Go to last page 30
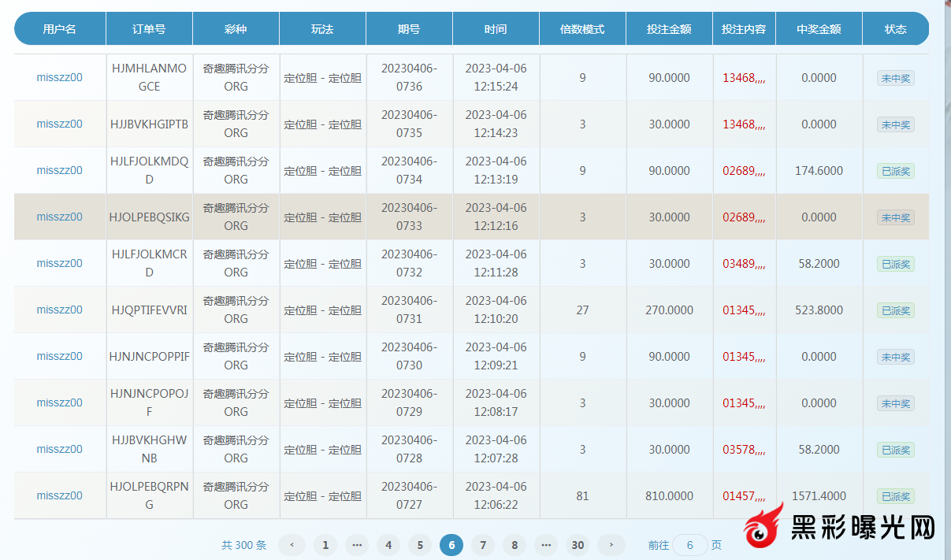The image size is (951, 560). (578, 545)
